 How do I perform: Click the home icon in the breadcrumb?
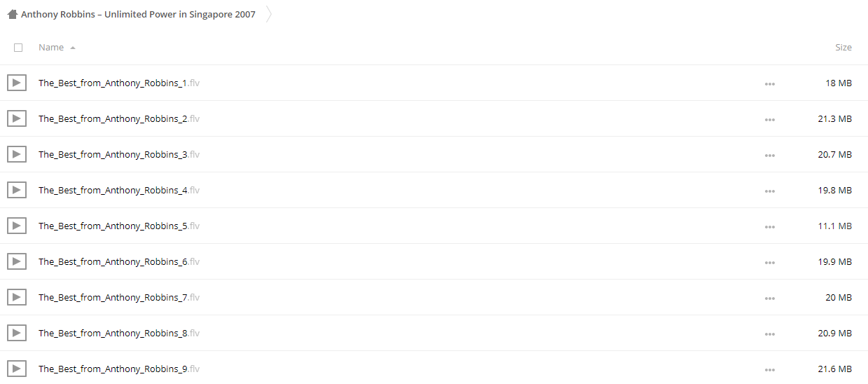pyautogui.click(x=13, y=14)
